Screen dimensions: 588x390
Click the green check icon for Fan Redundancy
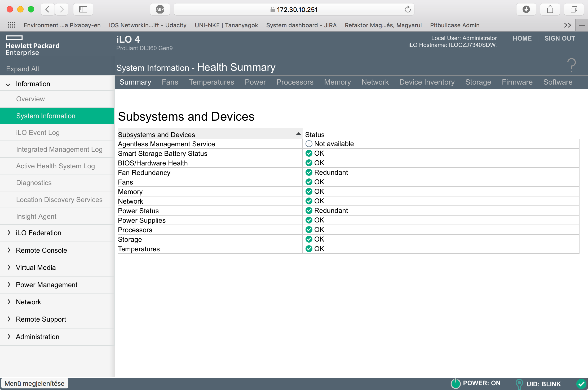pos(309,172)
